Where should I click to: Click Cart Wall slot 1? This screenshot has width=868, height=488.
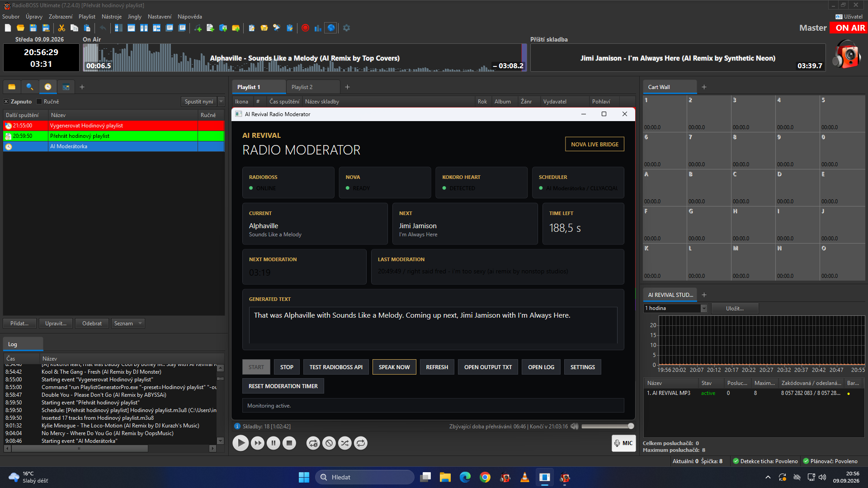coord(665,113)
